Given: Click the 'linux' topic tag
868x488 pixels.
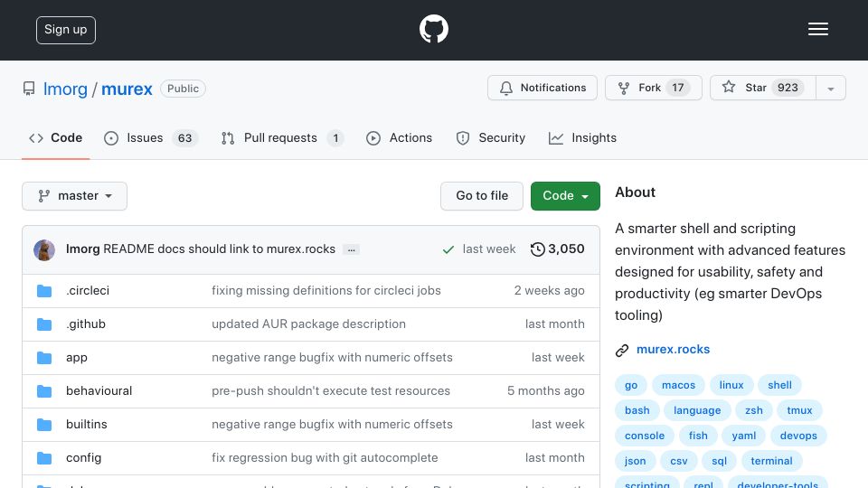Looking at the screenshot, I should 731,385.
